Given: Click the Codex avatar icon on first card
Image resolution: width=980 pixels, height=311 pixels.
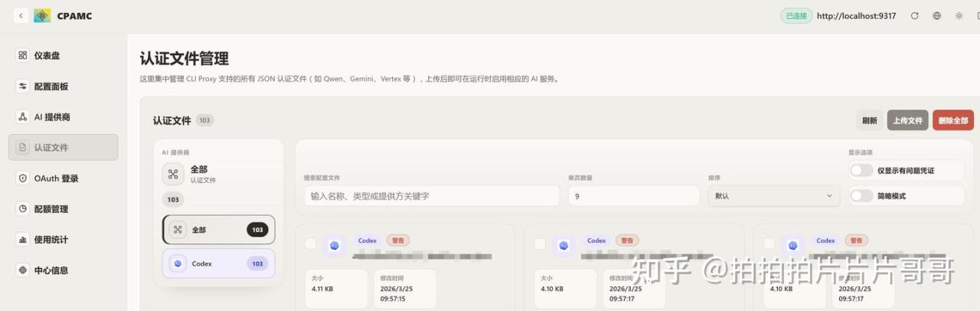Looking at the screenshot, I should coord(334,245).
